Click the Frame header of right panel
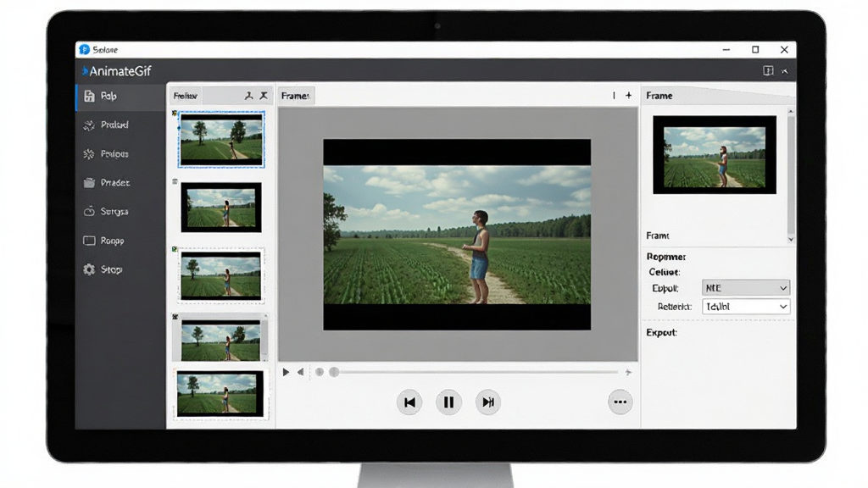 (659, 96)
